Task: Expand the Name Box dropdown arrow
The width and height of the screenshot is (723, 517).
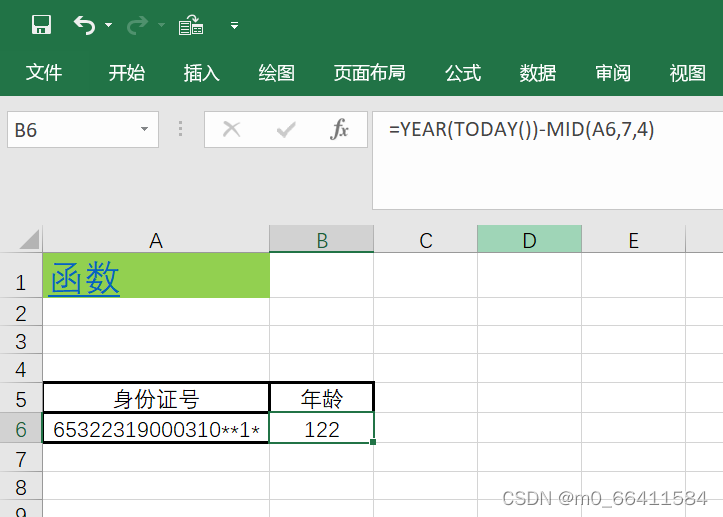Action: click(x=144, y=129)
